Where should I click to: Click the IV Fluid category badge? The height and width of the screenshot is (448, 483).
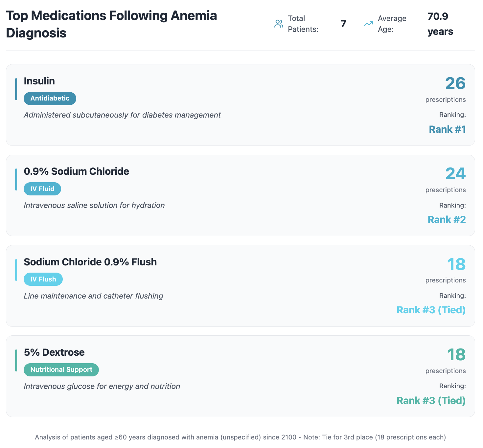[x=42, y=189]
